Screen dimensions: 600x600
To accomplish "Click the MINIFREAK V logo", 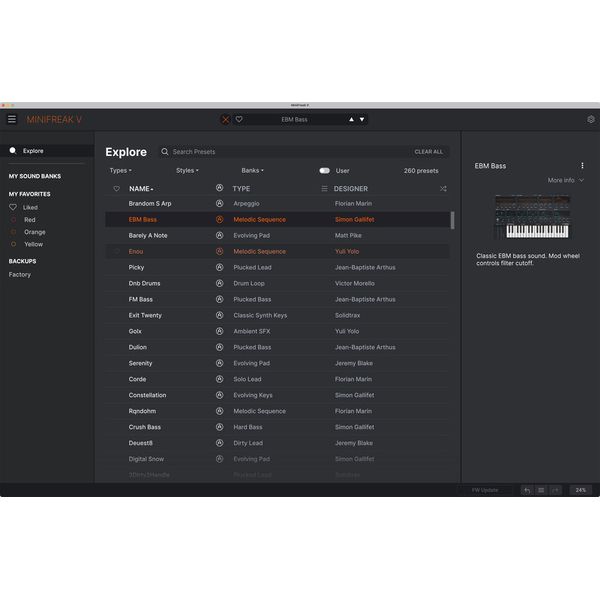I will click(x=54, y=120).
